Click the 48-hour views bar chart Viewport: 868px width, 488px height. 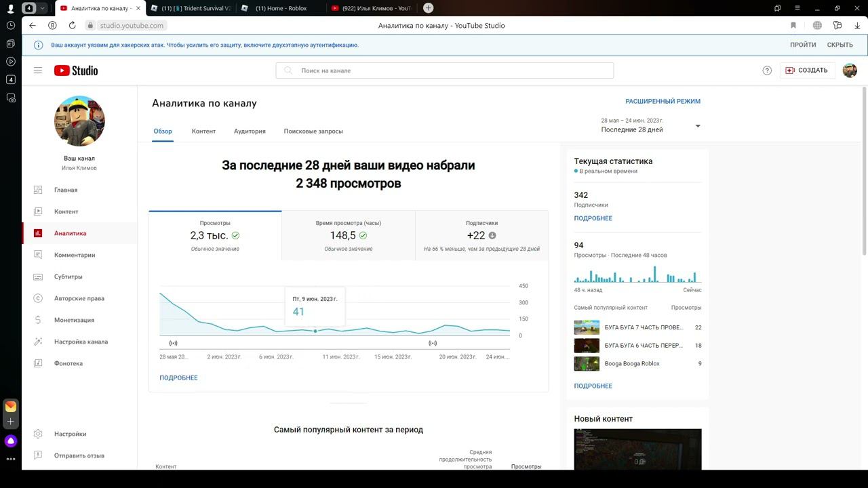point(637,274)
